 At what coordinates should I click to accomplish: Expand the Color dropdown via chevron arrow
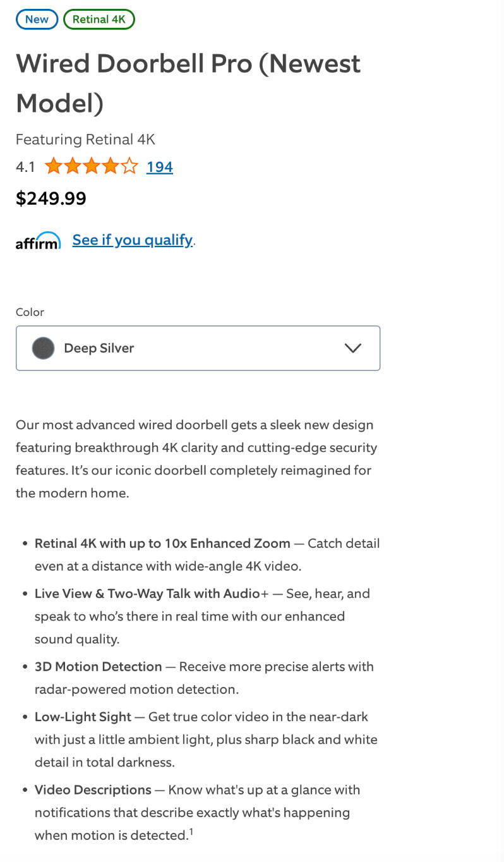click(352, 348)
